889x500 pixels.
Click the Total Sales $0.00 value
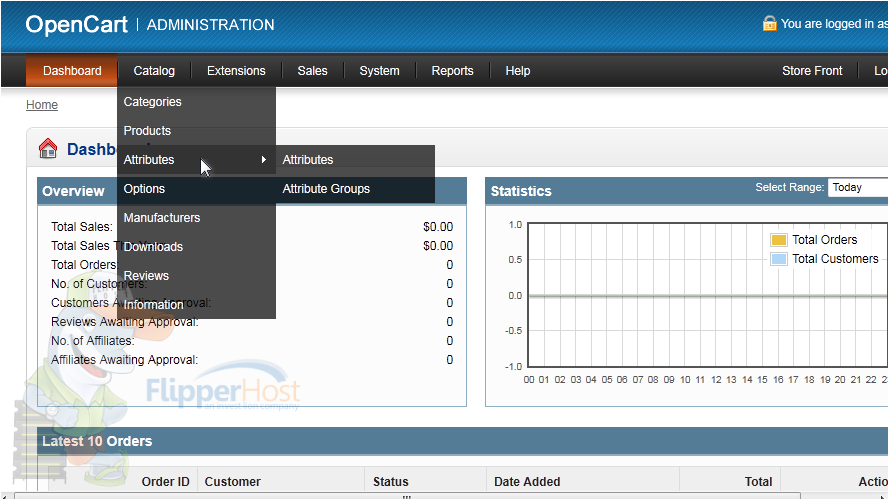tap(438, 227)
